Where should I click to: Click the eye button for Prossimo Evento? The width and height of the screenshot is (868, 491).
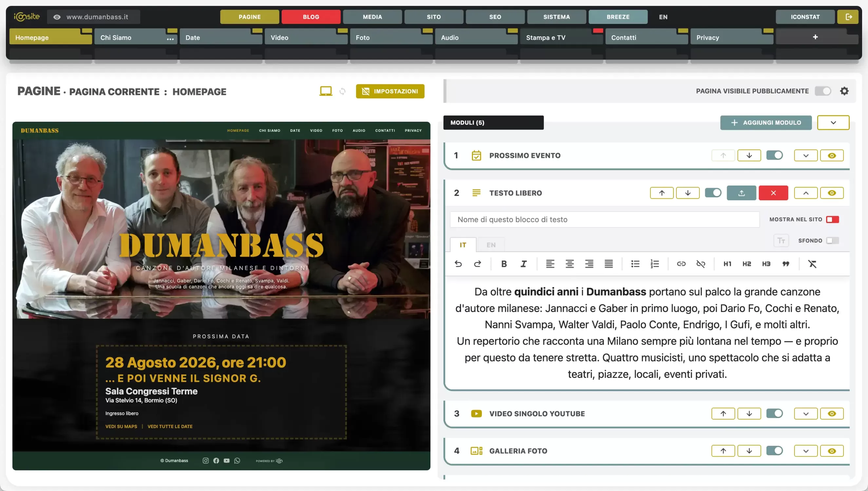(x=832, y=155)
